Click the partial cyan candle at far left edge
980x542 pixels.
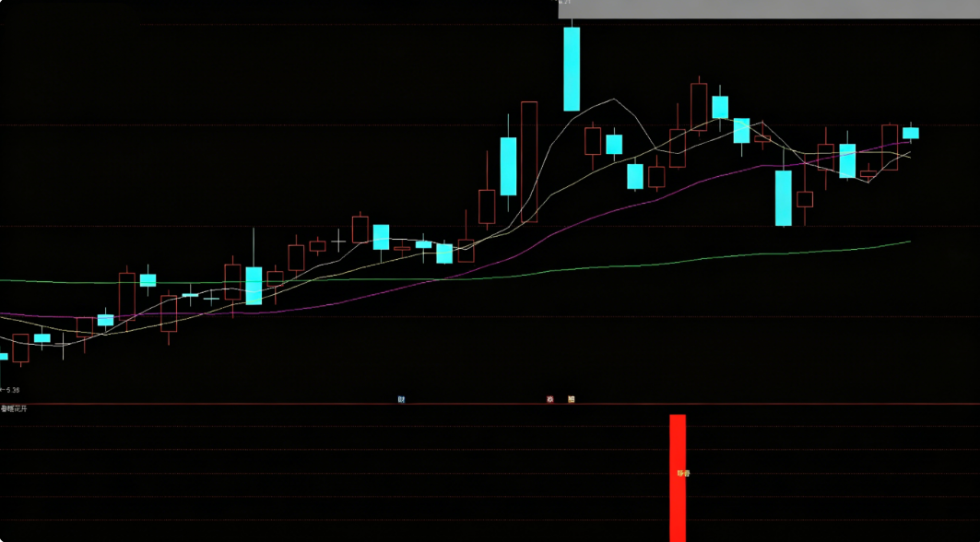tap(4, 357)
